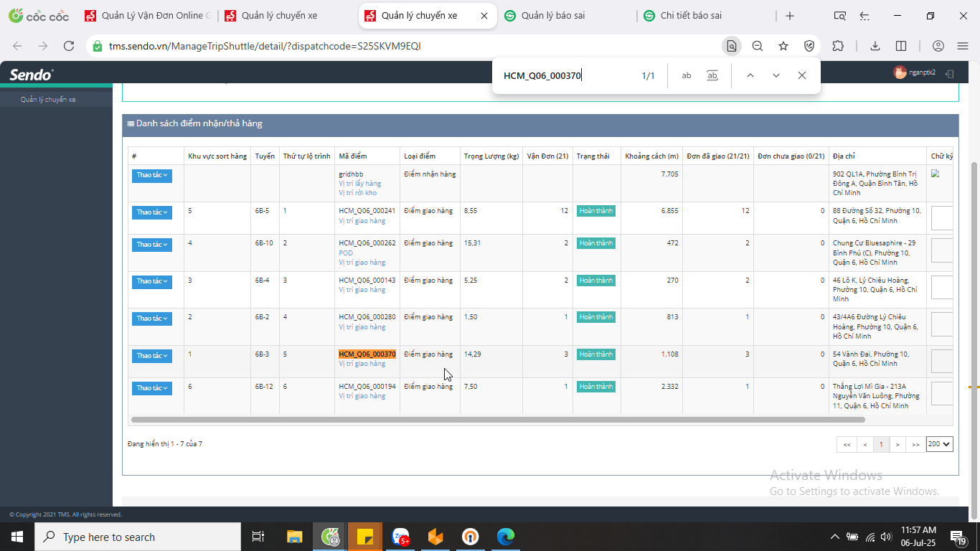Open POD link under HCM_Q06_000262
Screen dimensions: 980x551
[346, 253]
